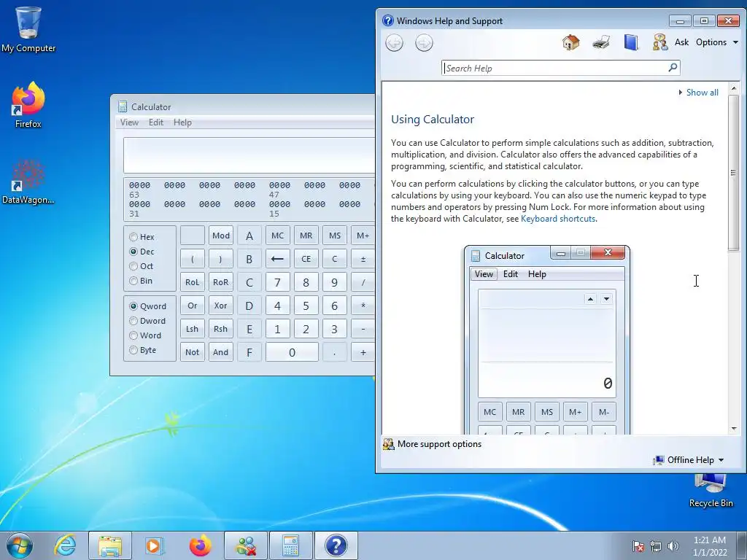Click More support options
The image size is (747, 560).
tap(439, 444)
